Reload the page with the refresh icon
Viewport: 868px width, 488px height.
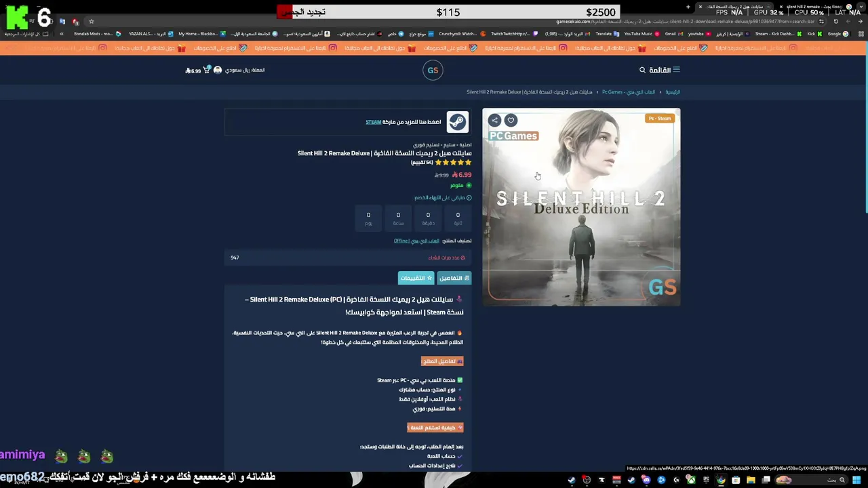point(836,22)
